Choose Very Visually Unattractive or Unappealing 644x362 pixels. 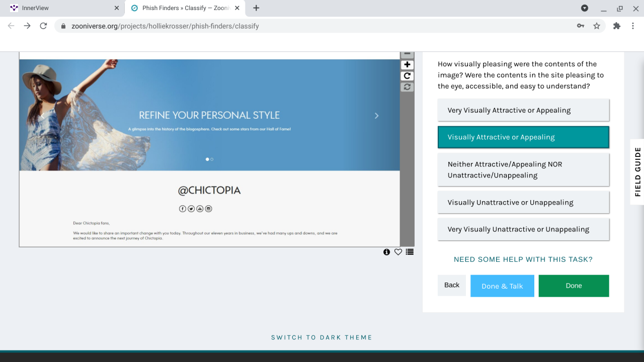click(523, 229)
